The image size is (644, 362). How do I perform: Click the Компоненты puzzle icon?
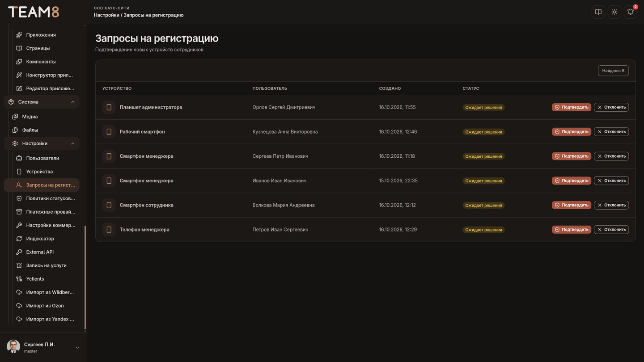pyautogui.click(x=19, y=62)
